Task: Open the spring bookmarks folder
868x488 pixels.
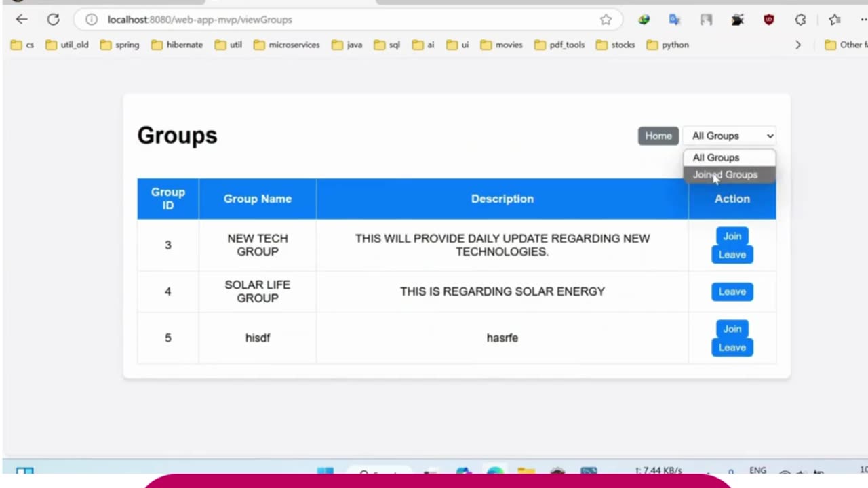Action: point(119,45)
